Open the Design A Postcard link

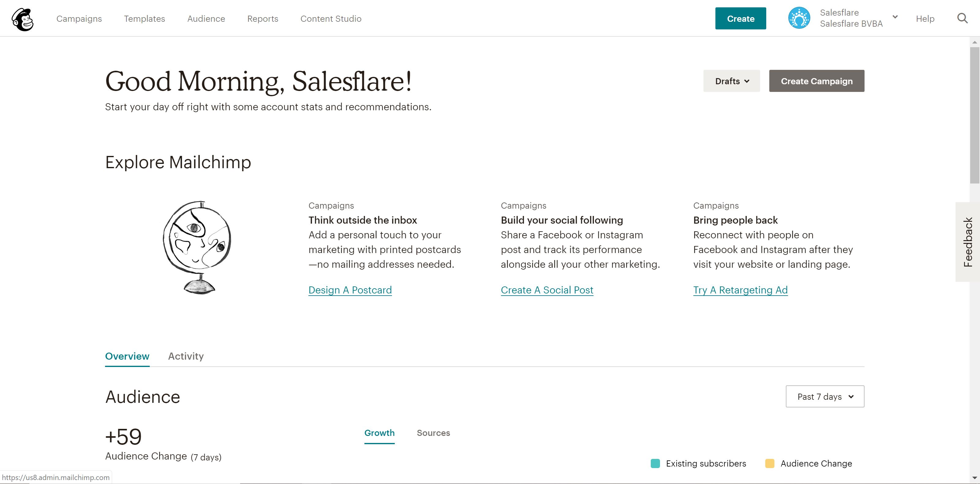tap(350, 289)
